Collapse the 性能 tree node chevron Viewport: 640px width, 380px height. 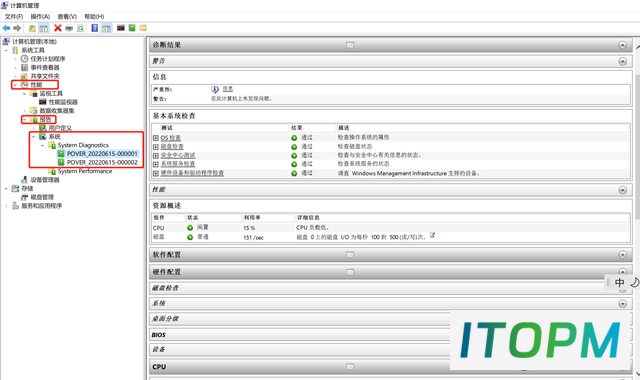(16, 85)
